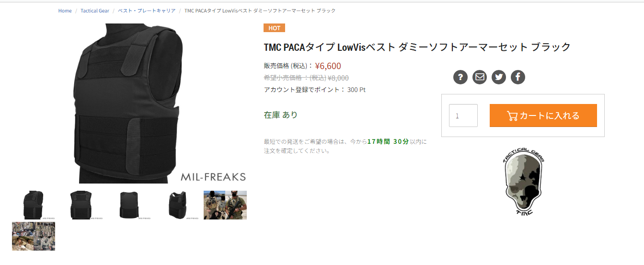Image resolution: width=644 pixels, height=265 pixels.
Task: Select fourth thumbnail, side-angled vest view
Action: click(177, 205)
